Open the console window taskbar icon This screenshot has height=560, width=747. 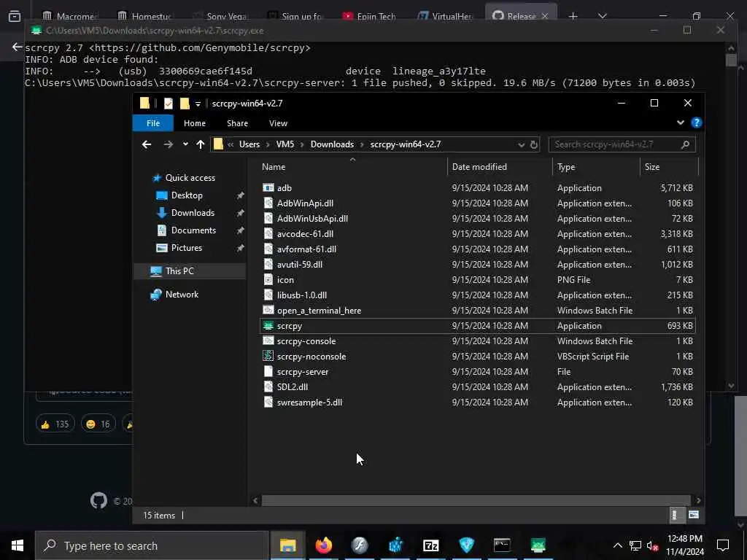click(502, 545)
